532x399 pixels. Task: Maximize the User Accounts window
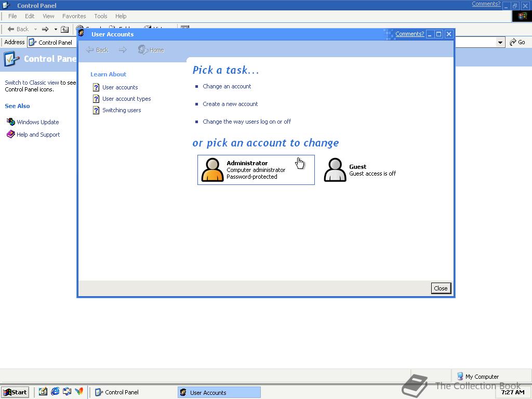[x=438, y=34]
